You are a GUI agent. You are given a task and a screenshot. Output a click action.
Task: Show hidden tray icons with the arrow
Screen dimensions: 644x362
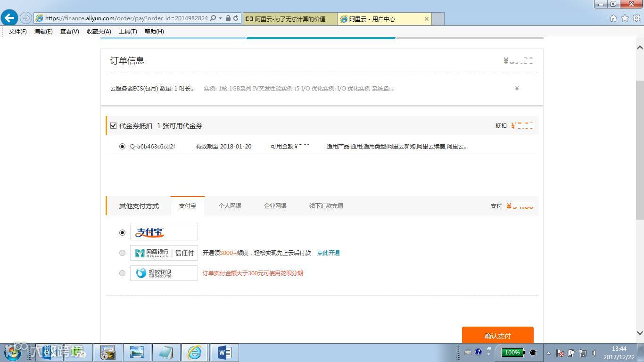pos(548,353)
